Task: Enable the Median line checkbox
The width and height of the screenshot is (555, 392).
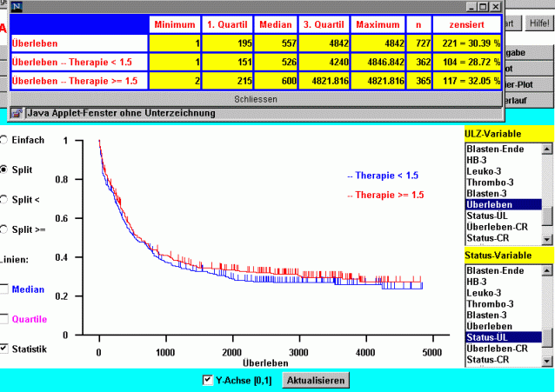Action: click(5, 289)
